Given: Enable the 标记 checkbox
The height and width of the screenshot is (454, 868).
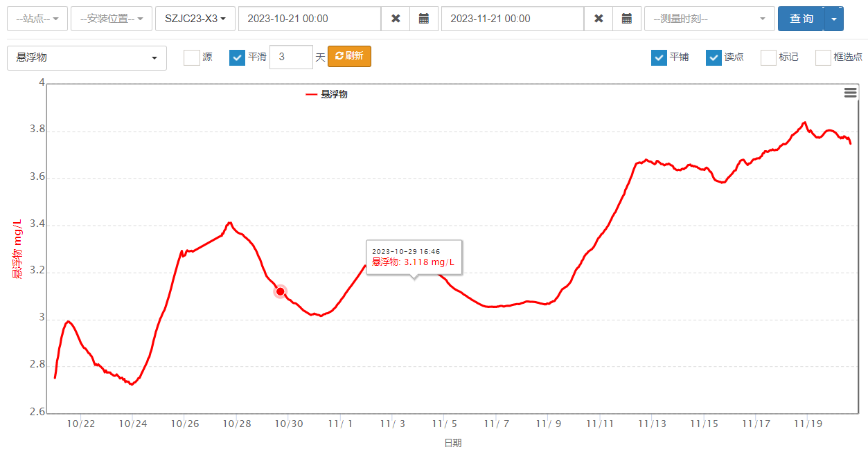Looking at the screenshot, I should pos(768,57).
